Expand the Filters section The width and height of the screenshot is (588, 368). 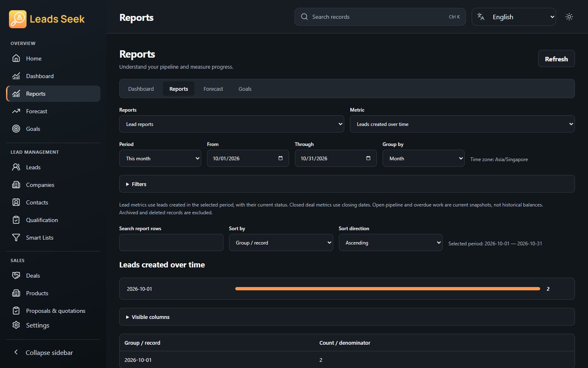pos(347,184)
